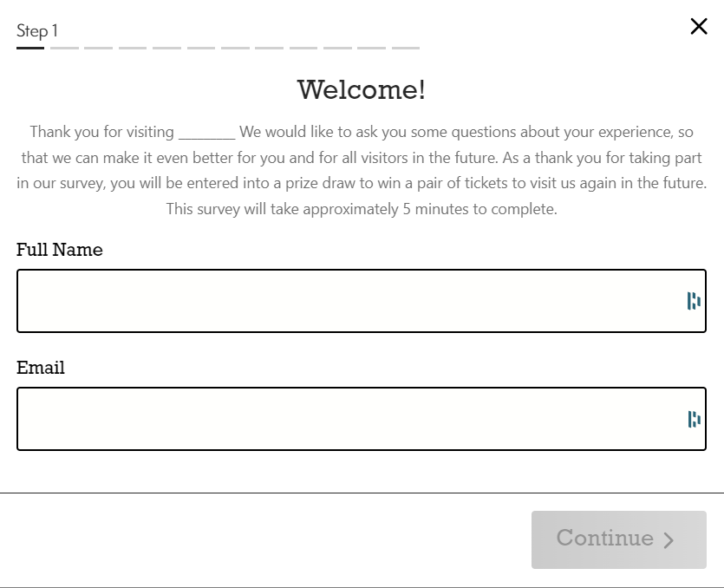Select the first highlighted progress segment
This screenshot has height=588, width=724.
click(x=29, y=47)
